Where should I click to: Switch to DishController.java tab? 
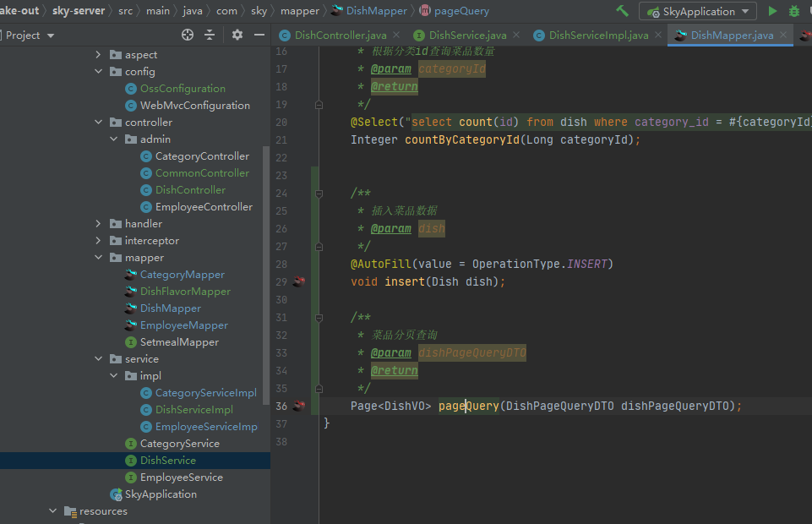pyautogui.click(x=341, y=35)
